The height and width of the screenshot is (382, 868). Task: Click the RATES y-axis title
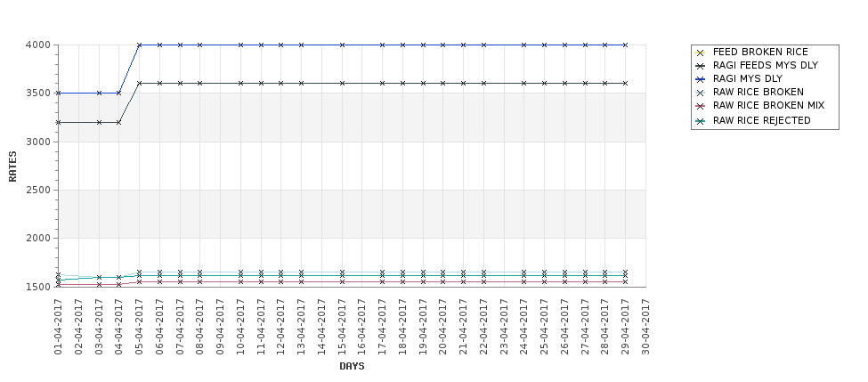pos(12,166)
